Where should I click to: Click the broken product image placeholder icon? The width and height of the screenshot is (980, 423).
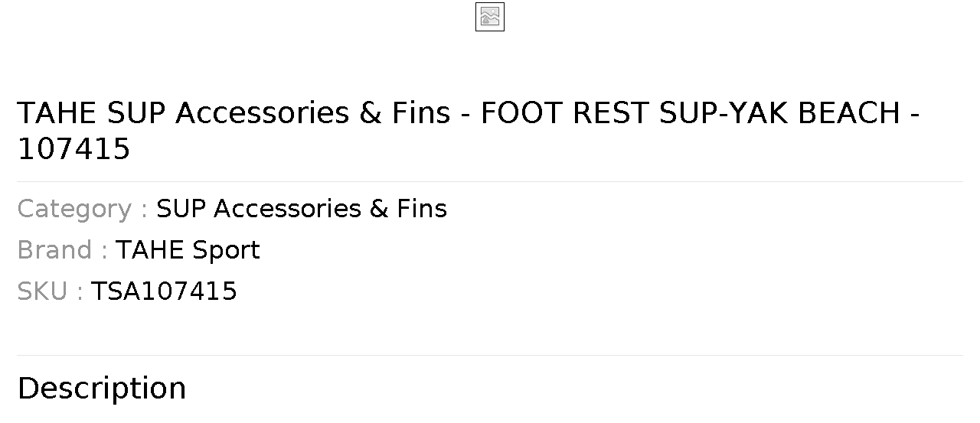490,17
